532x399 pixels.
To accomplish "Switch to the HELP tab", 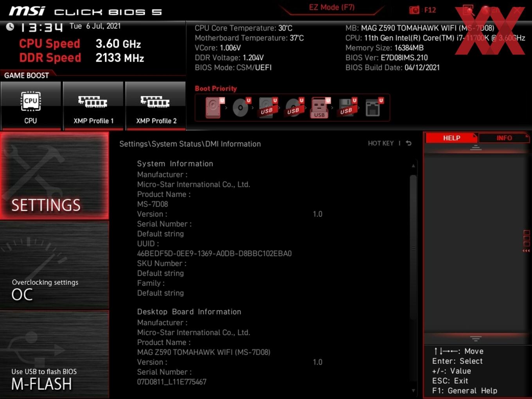I will 451,138.
